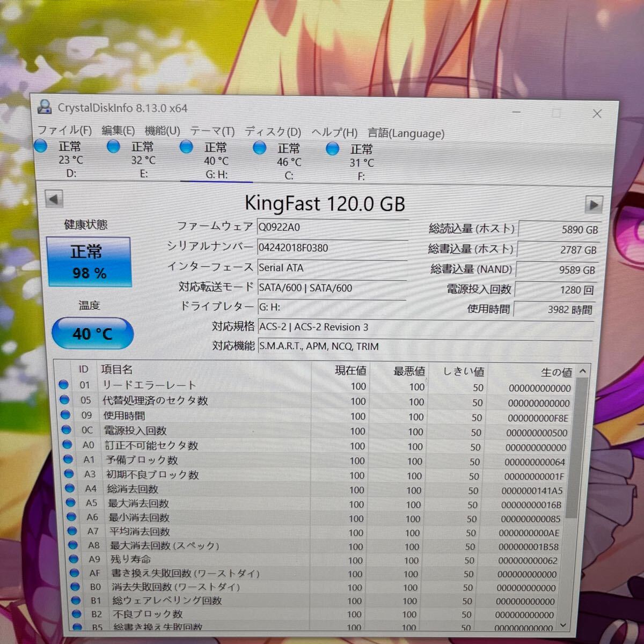Click the scroll down arrow of SMART list
Image resolution: width=644 pixels, height=644 pixels.
coord(563,625)
